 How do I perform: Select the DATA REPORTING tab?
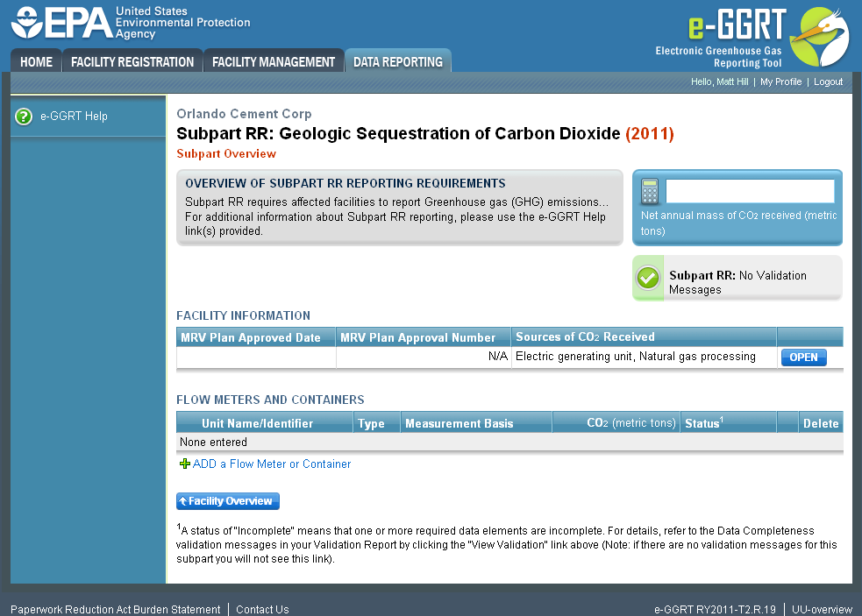[x=398, y=61]
